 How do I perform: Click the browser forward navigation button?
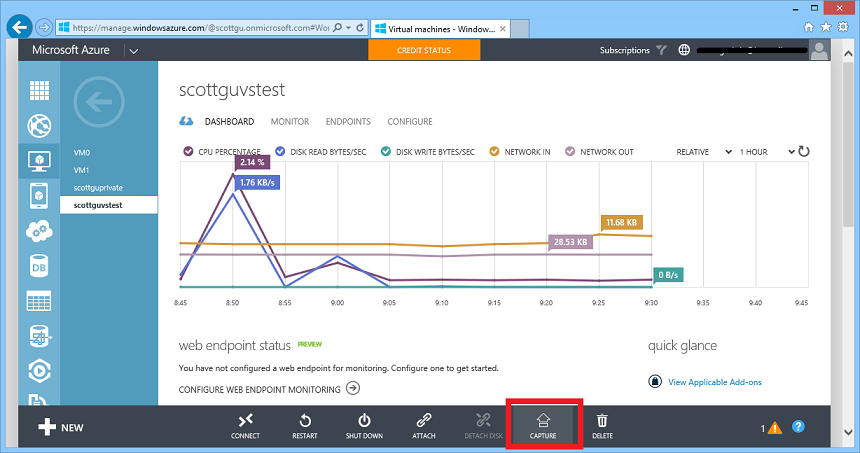coord(44,27)
